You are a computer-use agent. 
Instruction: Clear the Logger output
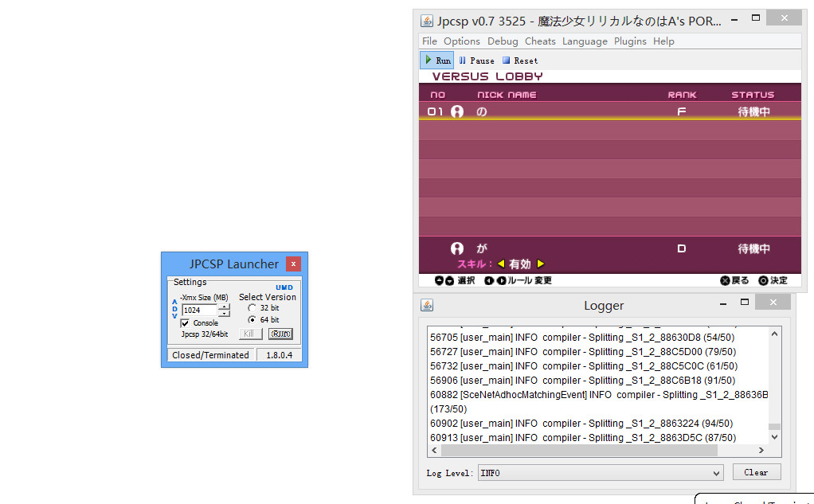[x=756, y=472]
